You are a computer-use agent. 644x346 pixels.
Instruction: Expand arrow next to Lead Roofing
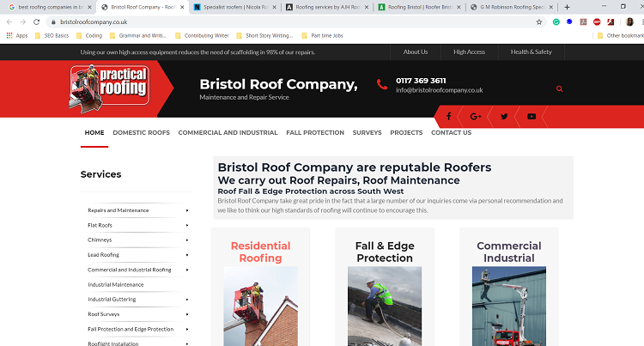point(187,255)
